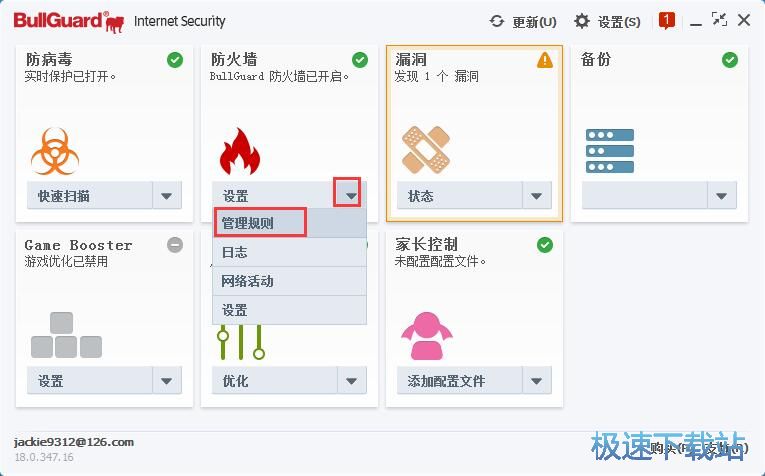
Task: Select 网络活动 from the firewall menu
Action: (x=289, y=281)
